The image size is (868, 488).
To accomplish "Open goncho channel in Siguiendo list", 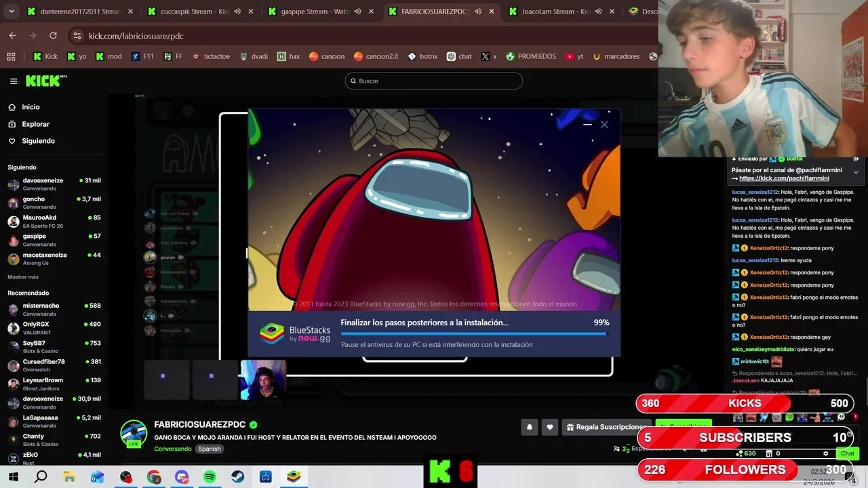I will [54, 203].
